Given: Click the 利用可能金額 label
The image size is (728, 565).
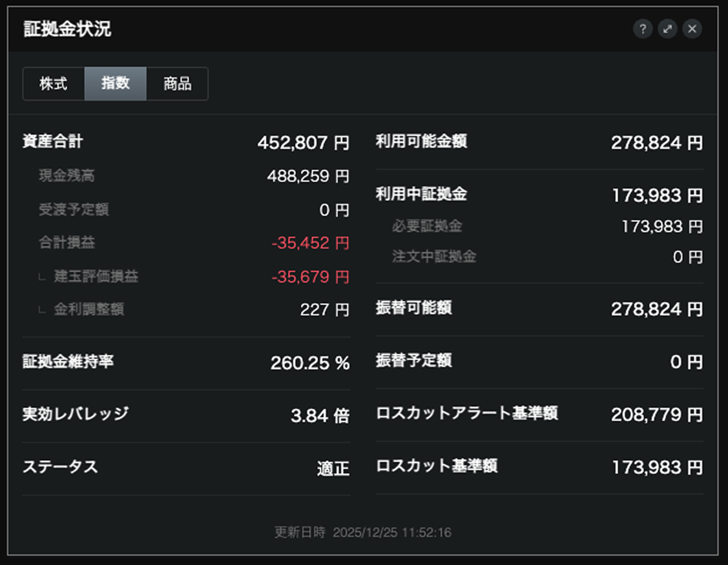Looking at the screenshot, I should [x=421, y=141].
